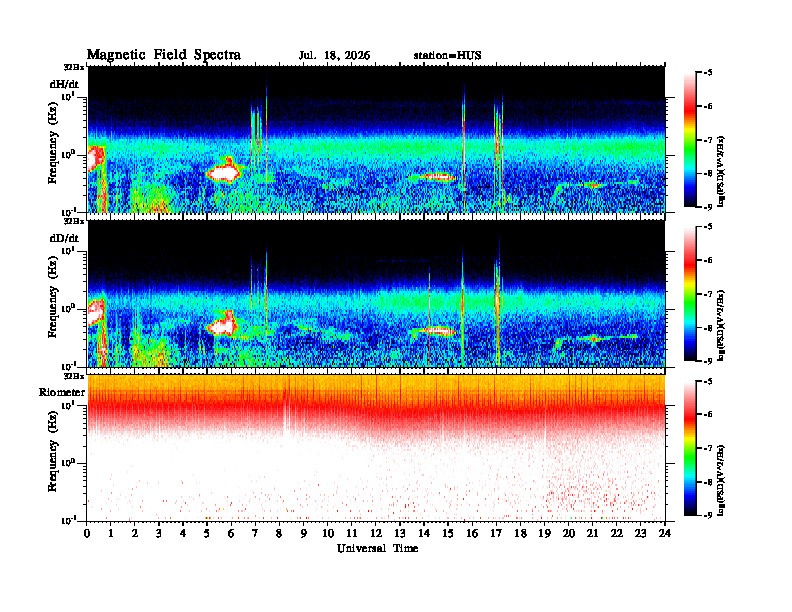This screenshot has width=792, height=612.
Task: Click hour "8" on the Universal Time axis
Action: click(279, 533)
